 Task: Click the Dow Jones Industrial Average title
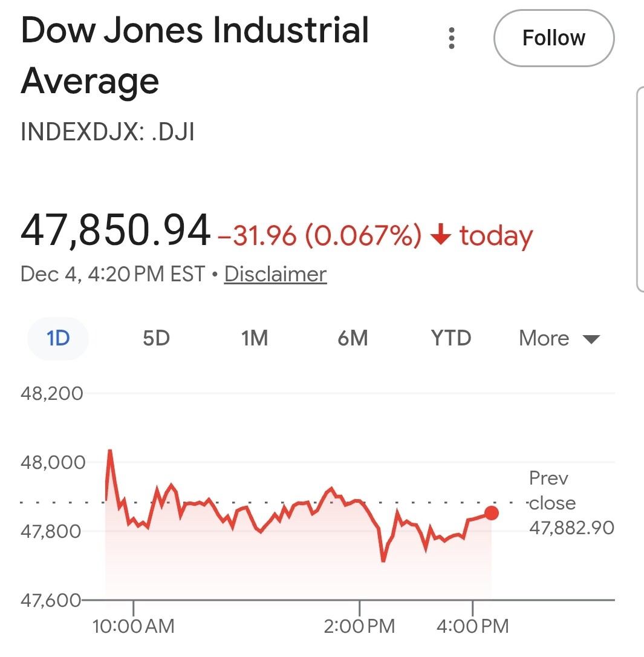pos(195,55)
